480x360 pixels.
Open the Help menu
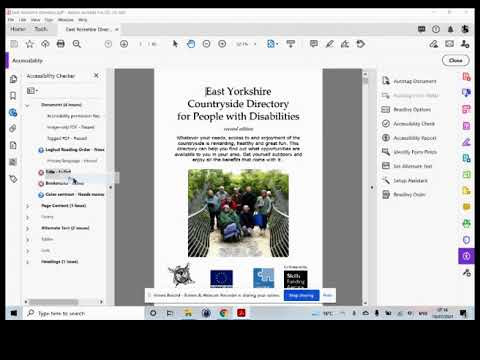click(82, 20)
